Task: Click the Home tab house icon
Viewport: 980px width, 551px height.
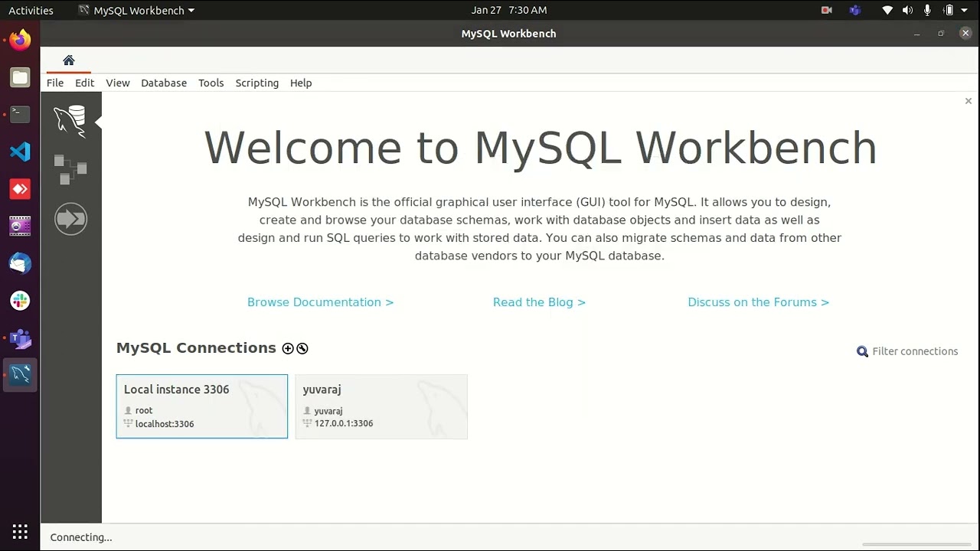Action: 69,60
